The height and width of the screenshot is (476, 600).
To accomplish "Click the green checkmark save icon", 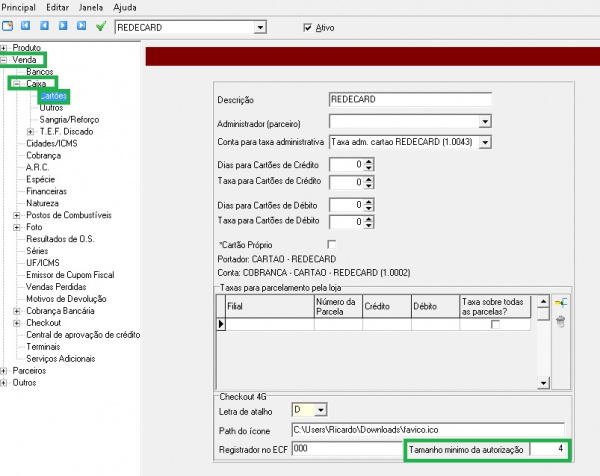I will 100,27.
